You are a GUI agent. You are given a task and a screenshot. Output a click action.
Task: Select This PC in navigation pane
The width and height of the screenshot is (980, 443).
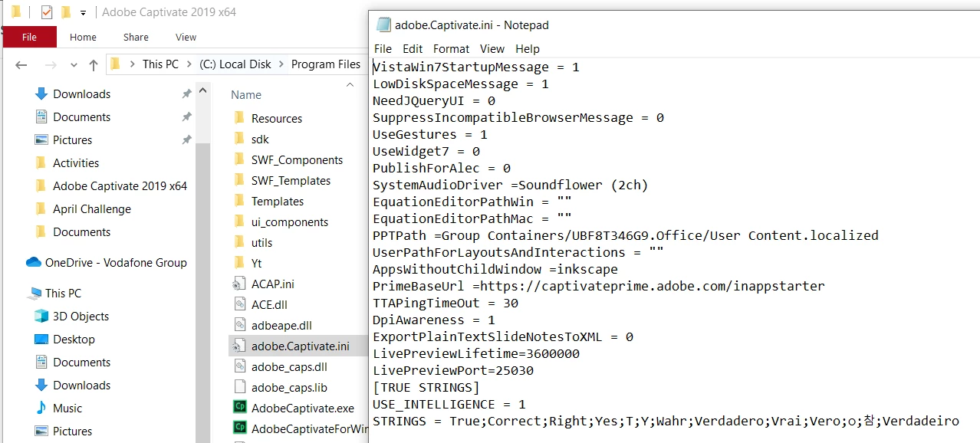[x=63, y=294]
